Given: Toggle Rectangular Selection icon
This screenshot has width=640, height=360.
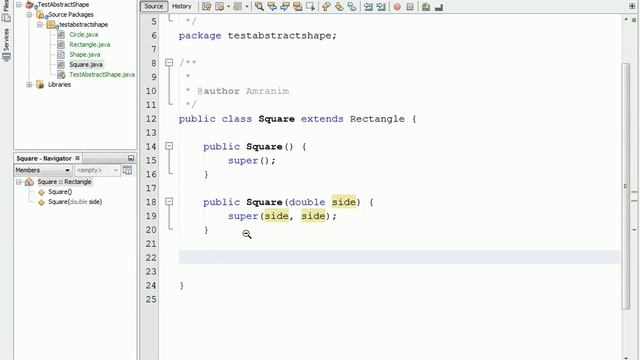Looking at the screenshot, I should pyautogui.click(x=310, y=7).
